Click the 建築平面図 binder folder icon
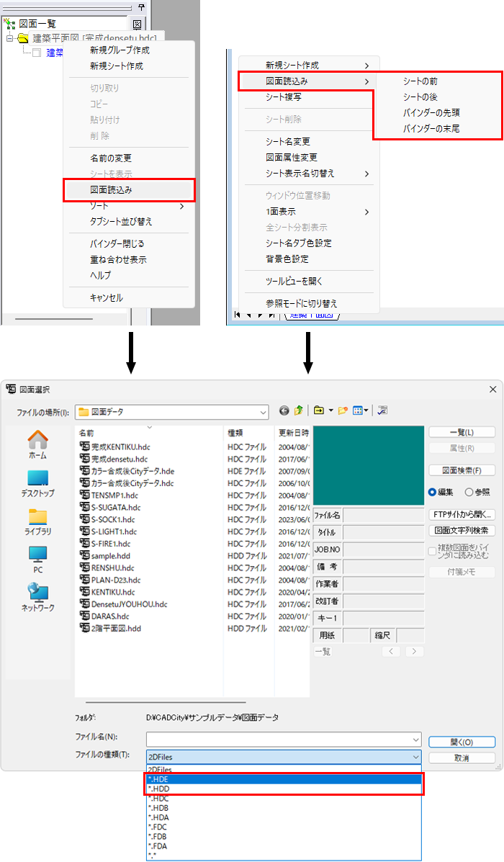Viewport: 504px width, 862px height. click(22, 38)
